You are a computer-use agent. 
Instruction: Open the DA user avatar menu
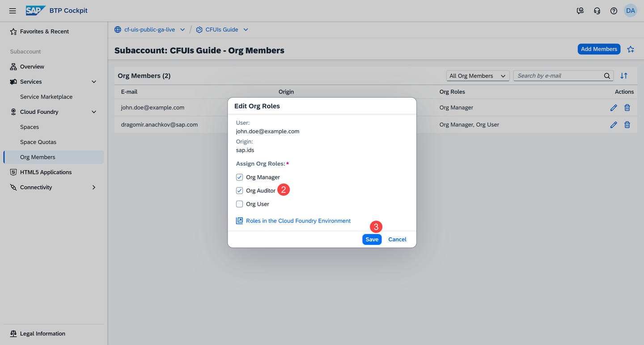[631, 11]
